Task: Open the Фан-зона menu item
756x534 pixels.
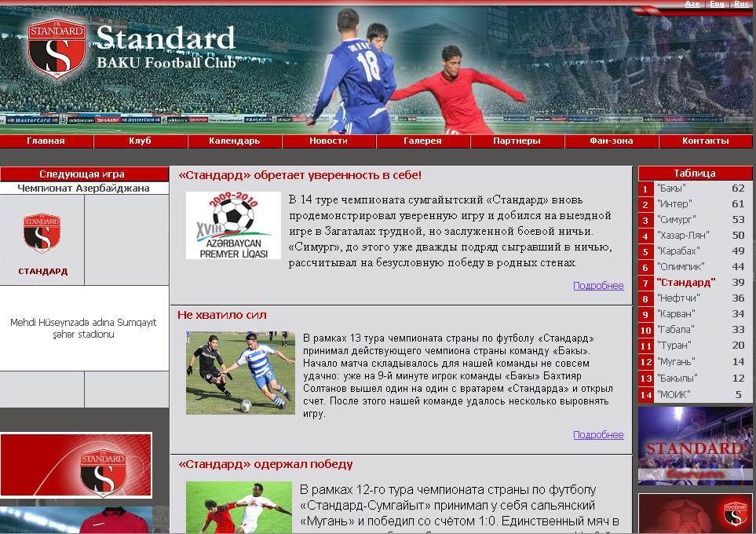Action: 611,141
